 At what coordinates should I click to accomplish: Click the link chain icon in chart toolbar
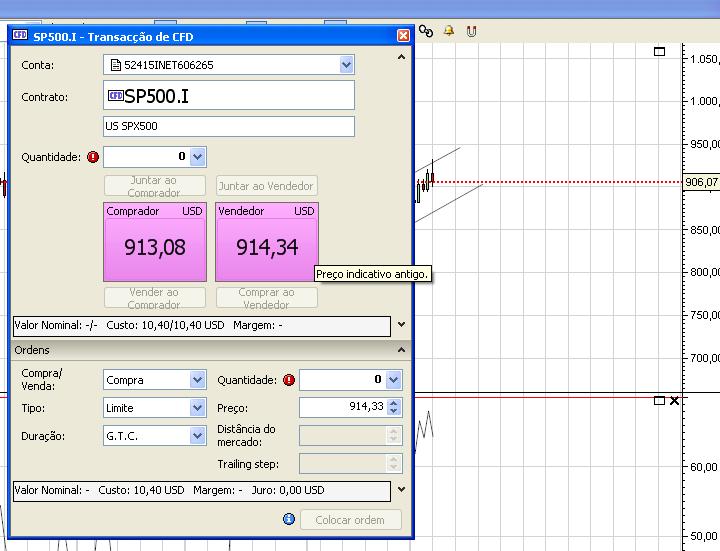426,31
